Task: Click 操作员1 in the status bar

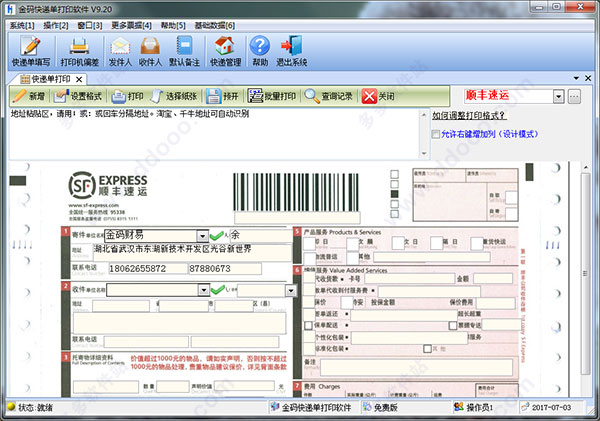Action: tap(474, 408)
